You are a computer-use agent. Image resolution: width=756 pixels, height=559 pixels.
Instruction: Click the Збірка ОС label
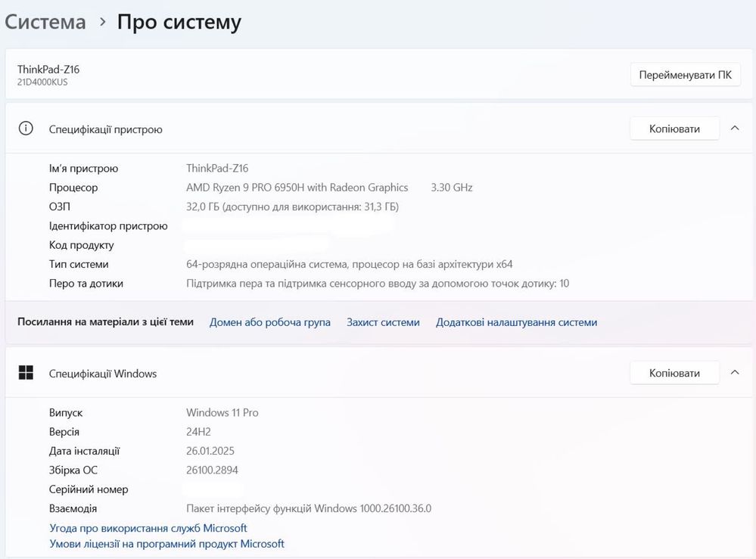(x=73, y=470)
